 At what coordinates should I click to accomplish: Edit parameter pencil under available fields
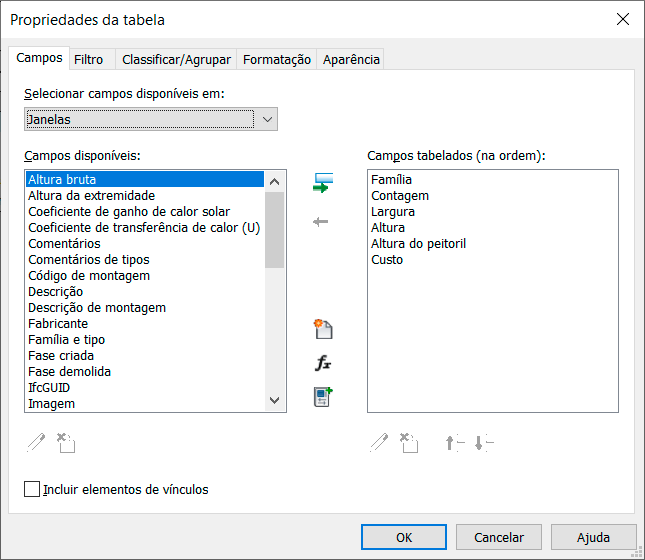tap(36, 443)
